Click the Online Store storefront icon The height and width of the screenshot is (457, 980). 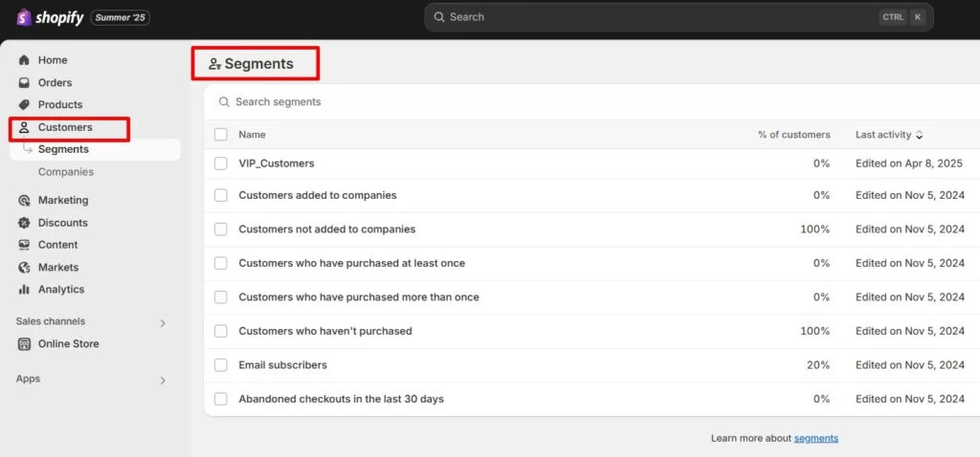pos(24,344)
